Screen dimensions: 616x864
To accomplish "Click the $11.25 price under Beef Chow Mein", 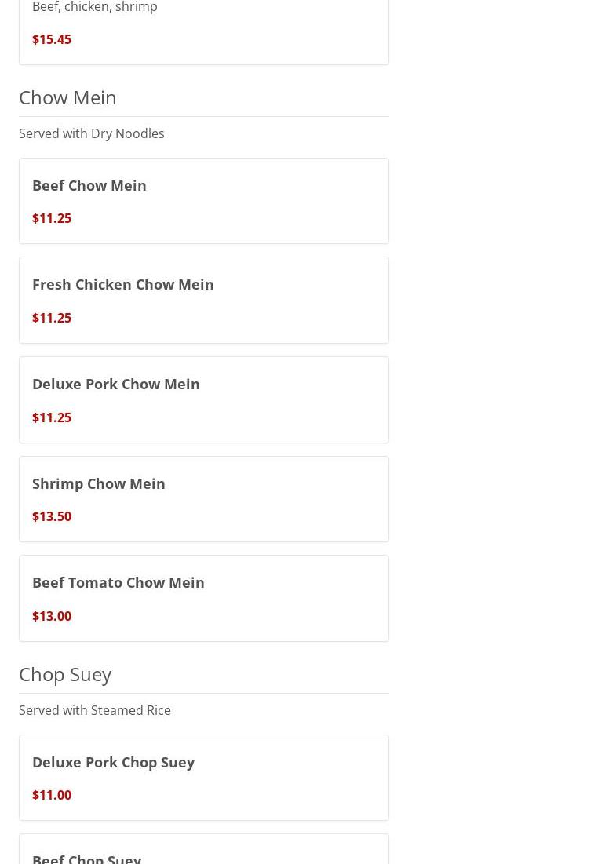I will tap(52, 218).
